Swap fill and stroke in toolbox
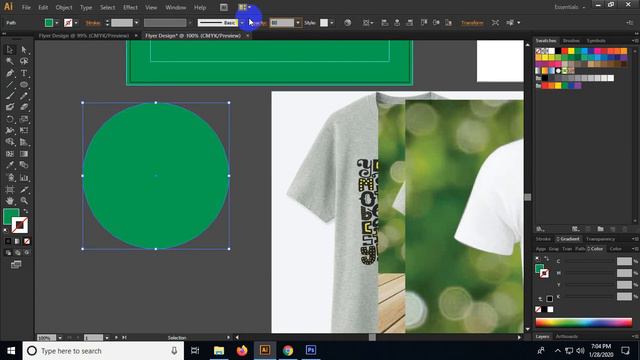This screenshot has width=640, height=360. [25, 211]
